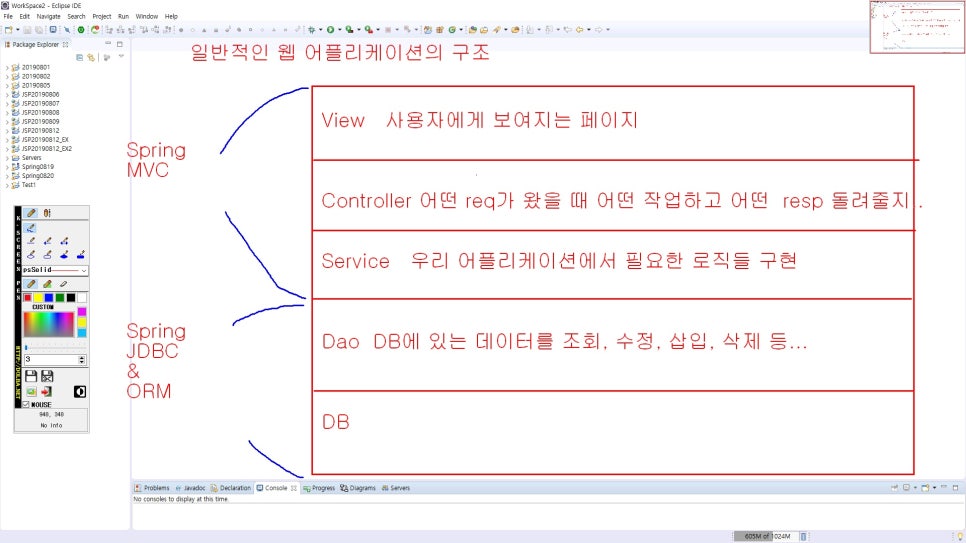
Task: Click the screen thumbnail preview at top right
Action: coord(917,27)
